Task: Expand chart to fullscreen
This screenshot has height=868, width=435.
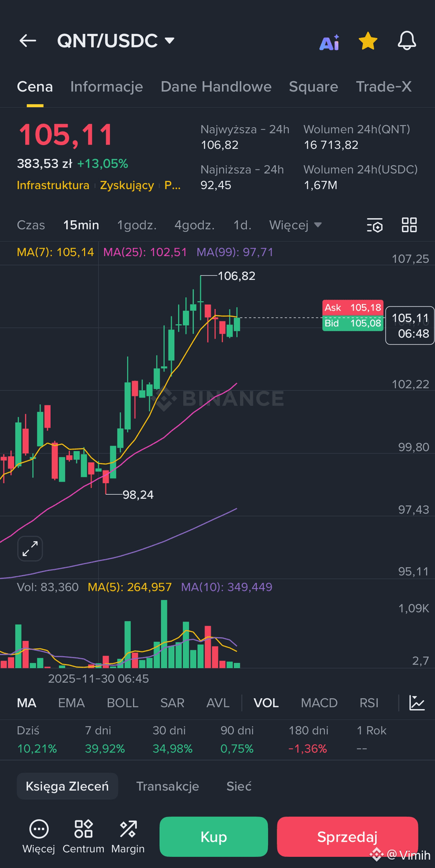Action: pyautogui.click(x=30, y=549)
